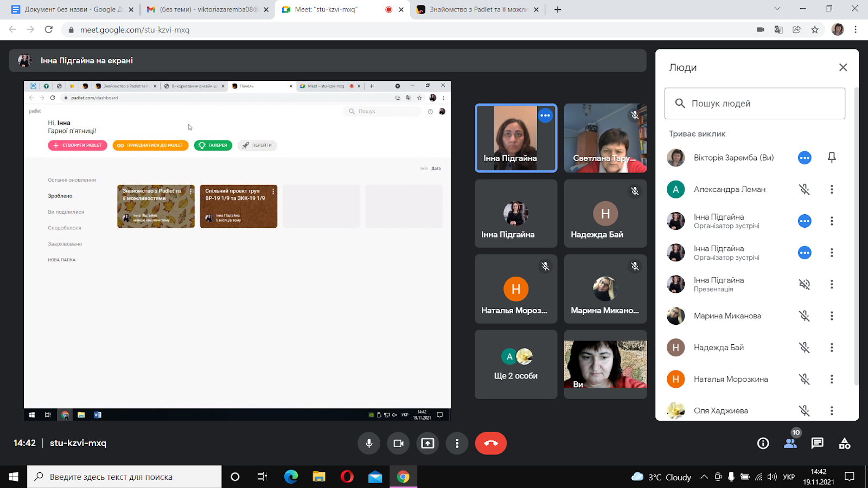Switch to the Знайомство з Padlet tab

(x=477, y=9)
